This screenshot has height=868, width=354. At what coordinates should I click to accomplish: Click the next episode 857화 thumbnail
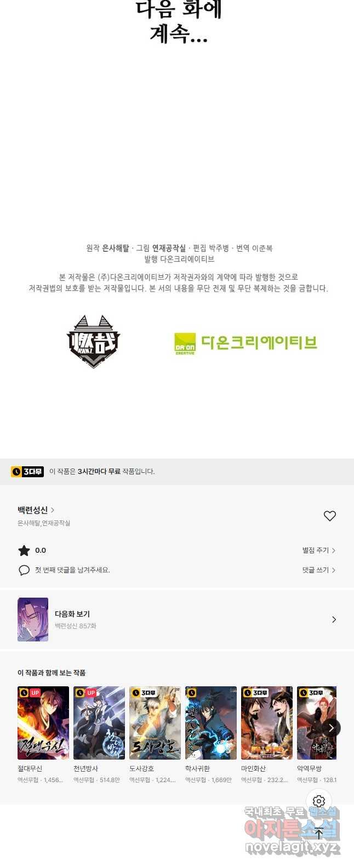(x=33, y=620)
